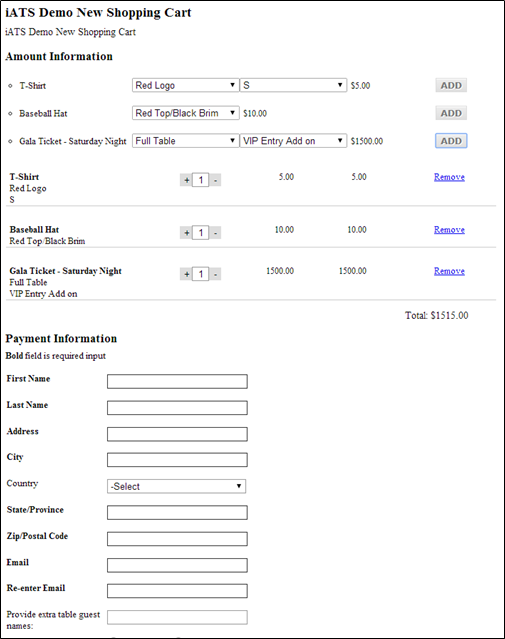Open the T-Shirt size S dropdown
The width and height of the screenshot is (505, 639).
pyautogui.click(x=293, y=85)
